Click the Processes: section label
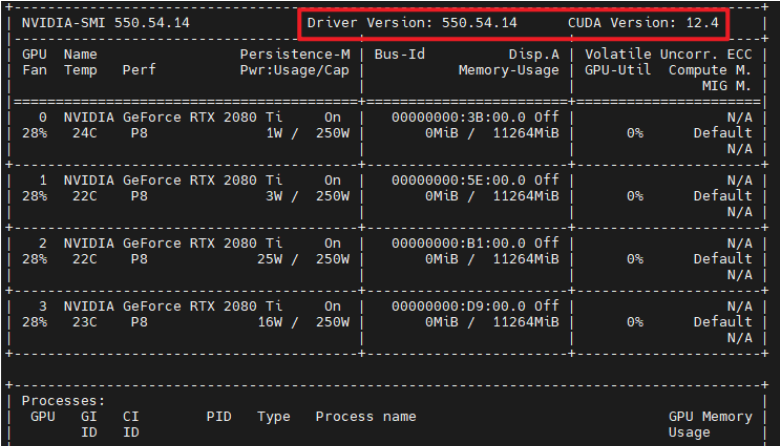780x446 pixels. (x=64, y=401)
